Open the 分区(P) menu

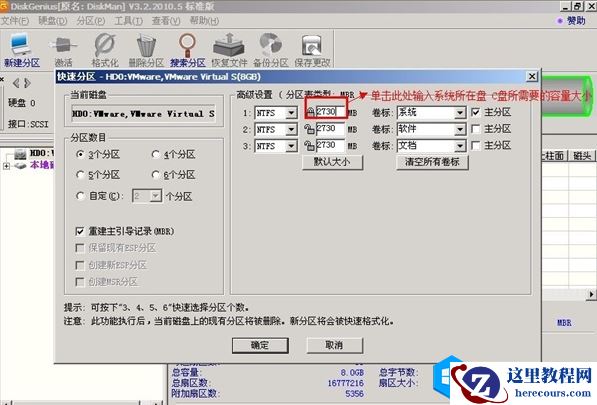pyautogui.click(x=91, y=21)
